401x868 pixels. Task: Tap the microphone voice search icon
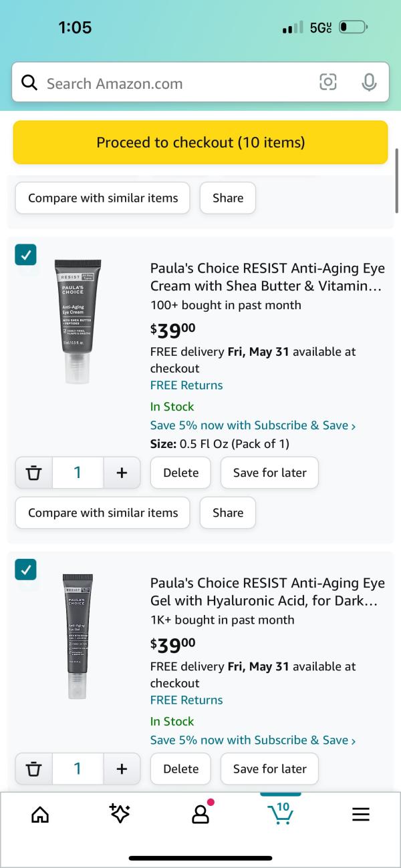pos(368,83)
